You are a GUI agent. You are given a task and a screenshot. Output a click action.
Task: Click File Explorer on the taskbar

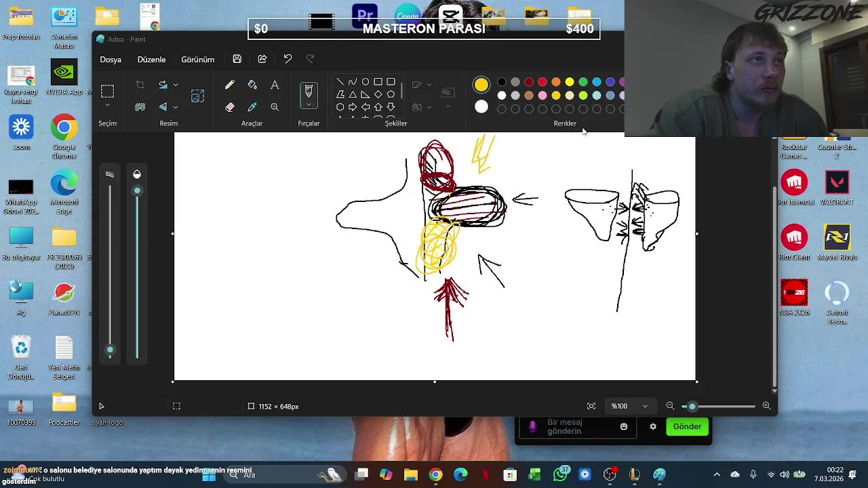pyautogui.click(x=411, y=474)
